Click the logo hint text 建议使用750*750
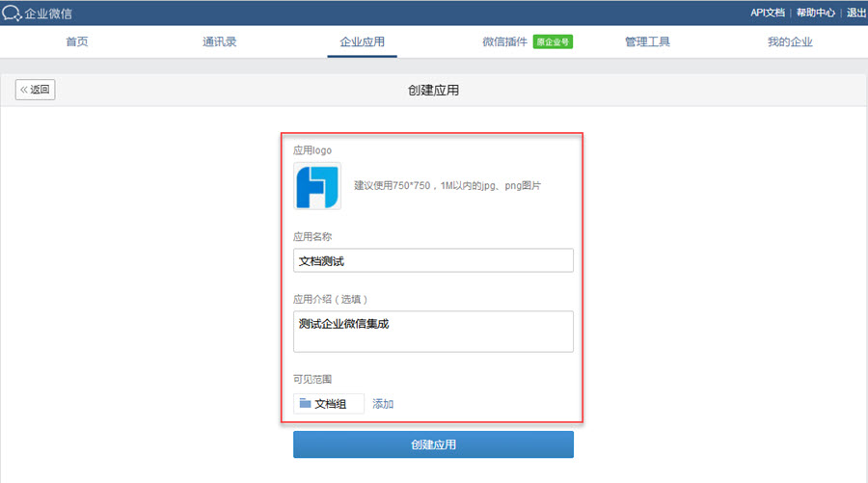 coord(448,185)
